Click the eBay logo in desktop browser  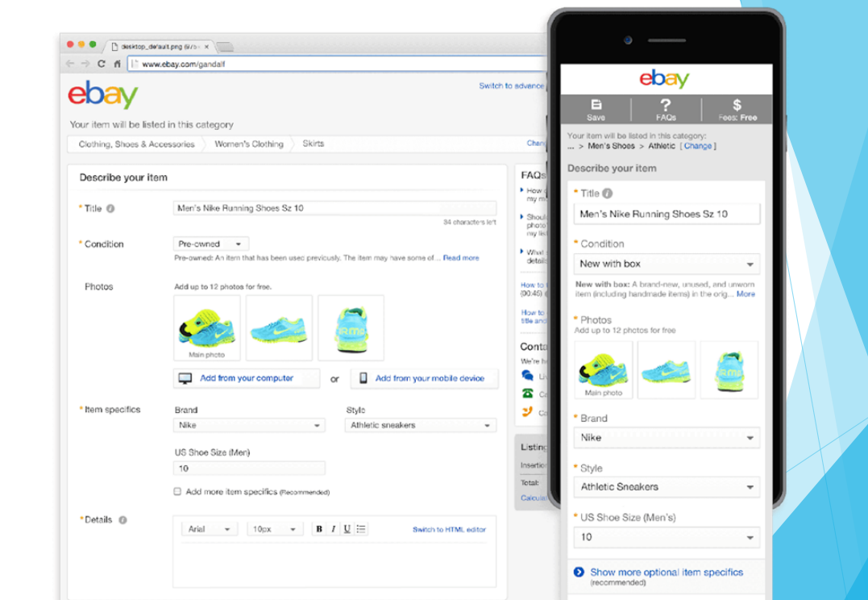coord(103,95)
